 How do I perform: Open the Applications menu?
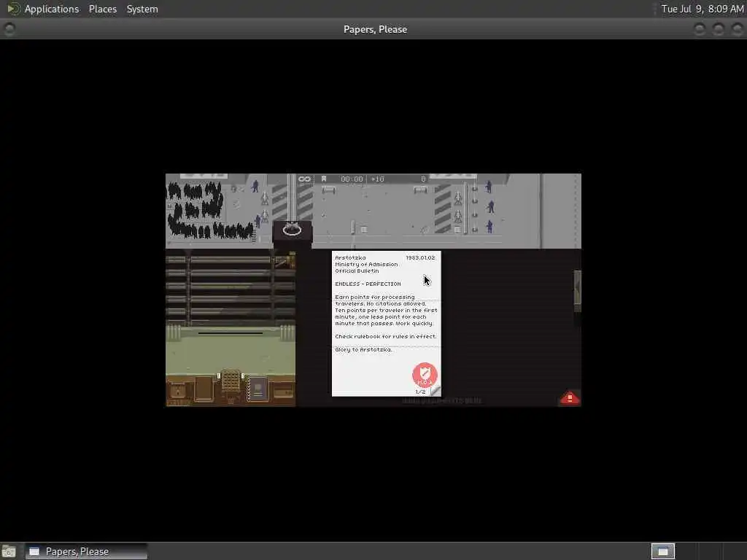pyautogui.click(x=52, y=9)
